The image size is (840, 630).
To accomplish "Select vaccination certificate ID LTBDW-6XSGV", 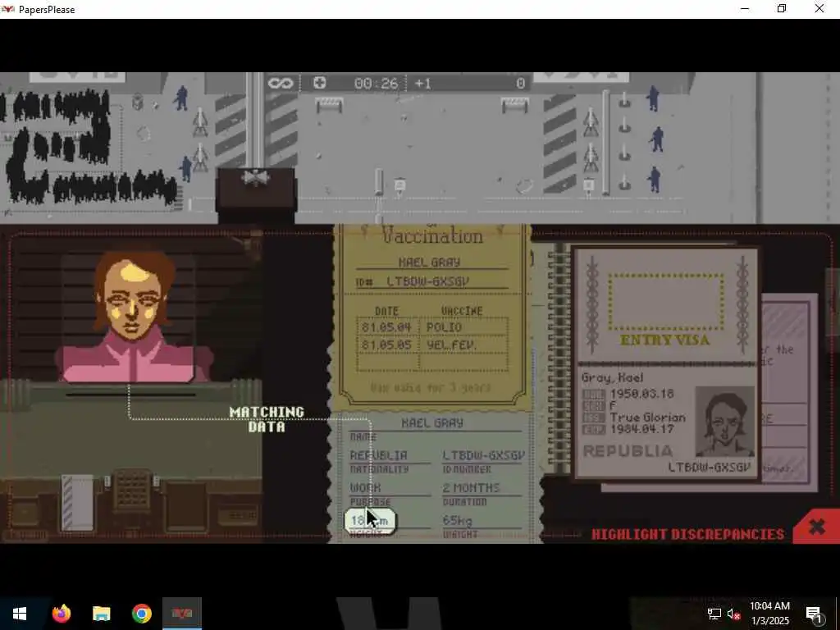I will click(428, 281).
